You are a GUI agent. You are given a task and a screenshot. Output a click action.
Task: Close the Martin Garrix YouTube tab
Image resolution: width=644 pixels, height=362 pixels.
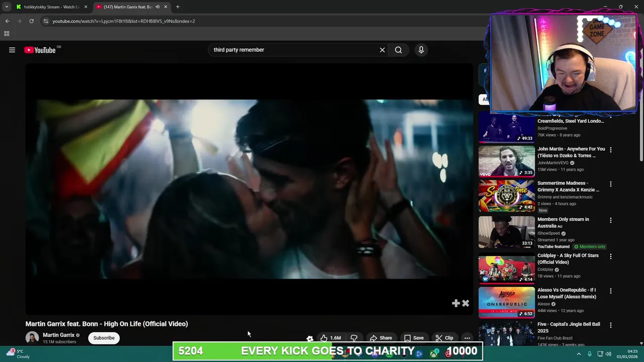(x=166, y=7)
